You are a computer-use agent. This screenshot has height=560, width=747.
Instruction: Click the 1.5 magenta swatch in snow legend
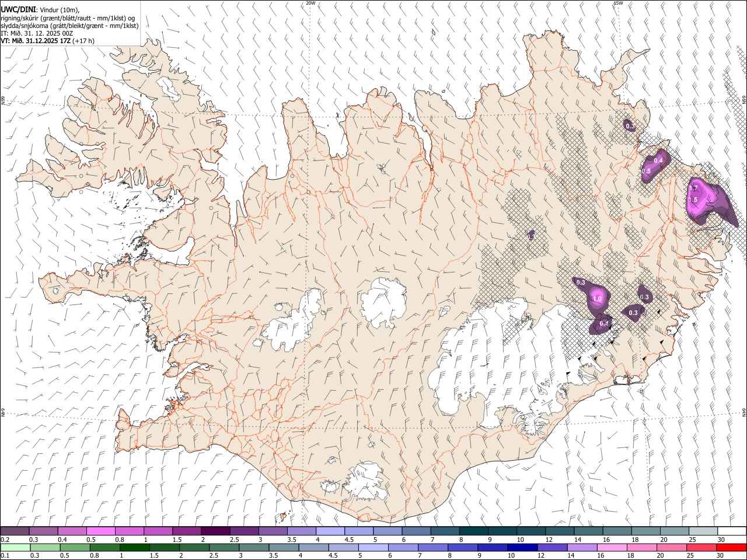point(187,531)
